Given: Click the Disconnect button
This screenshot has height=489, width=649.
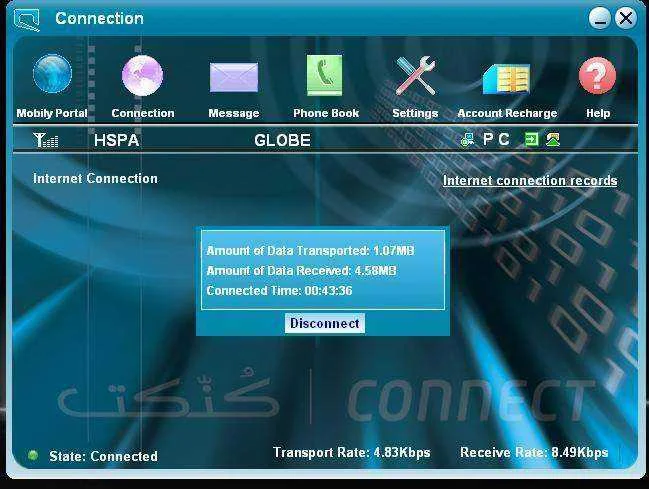Looking at the screenshot, I should (324, 323).
